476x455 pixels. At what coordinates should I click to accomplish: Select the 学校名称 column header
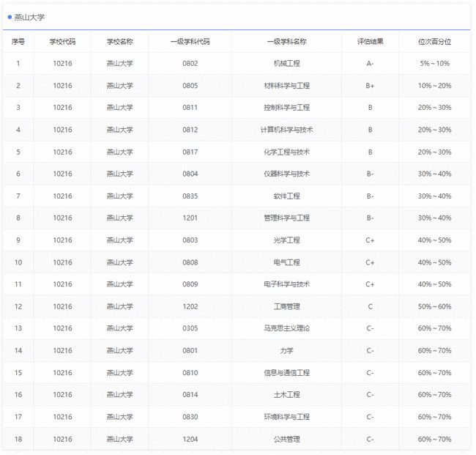(x=120, y=41)
